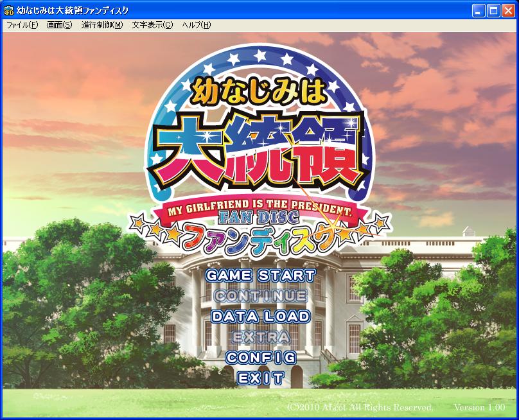This screenshot has width=519, height=420.
Task: Click the (C)2010 ALcot copyright text
Action: coord(360,407)
